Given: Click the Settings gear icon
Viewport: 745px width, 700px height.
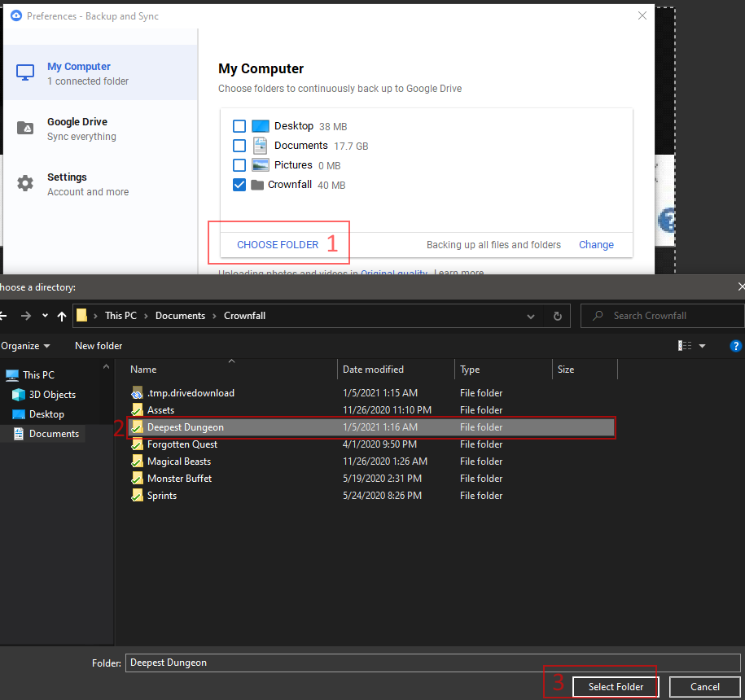Looking at the screenshot, I should click(x=25, y=184).
